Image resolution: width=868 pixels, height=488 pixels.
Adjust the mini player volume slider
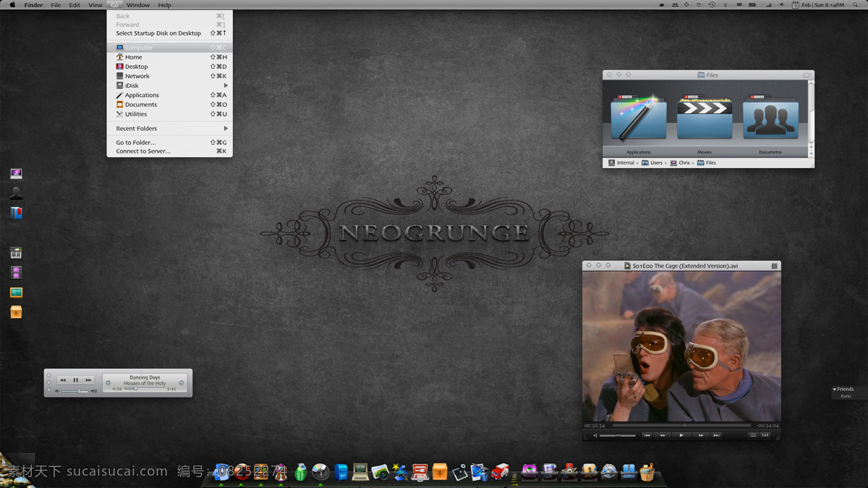(x=73, y=391)
